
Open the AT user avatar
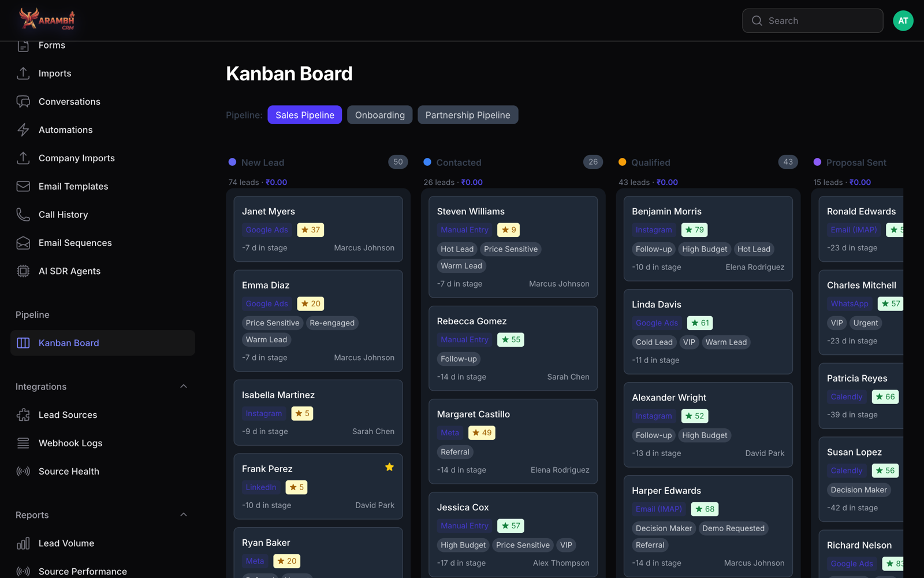click(903, 21)
